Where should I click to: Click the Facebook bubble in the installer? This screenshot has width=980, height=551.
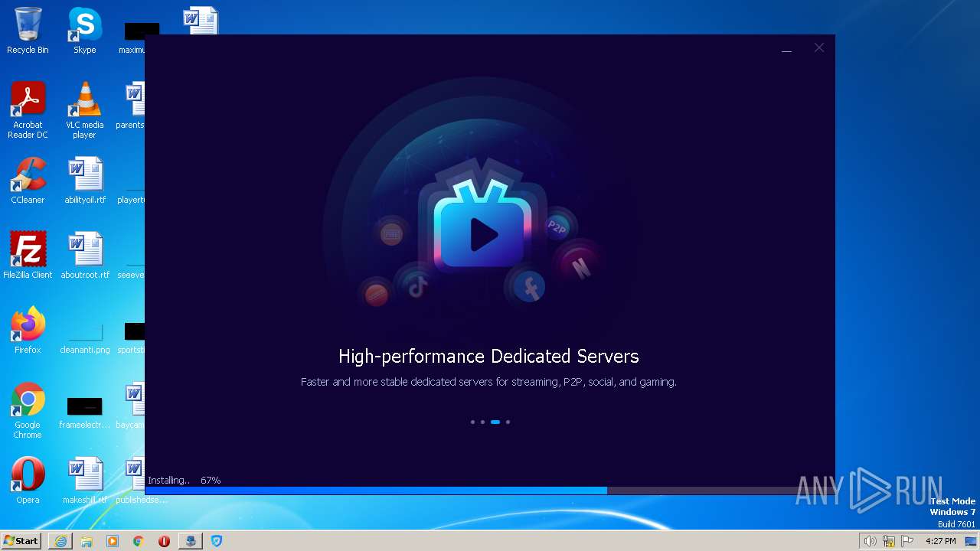pos(528,288)
